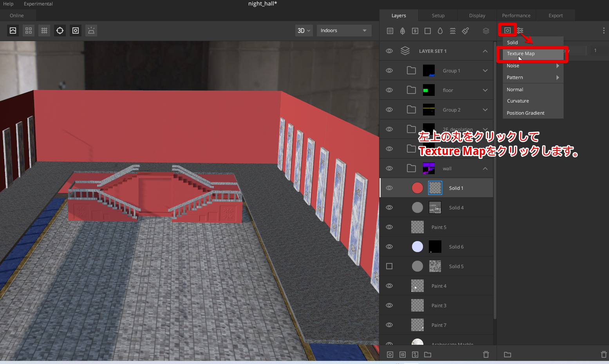Choose Texture Map from the mask menu
609x364 pixels.
(x=521, y=54)
